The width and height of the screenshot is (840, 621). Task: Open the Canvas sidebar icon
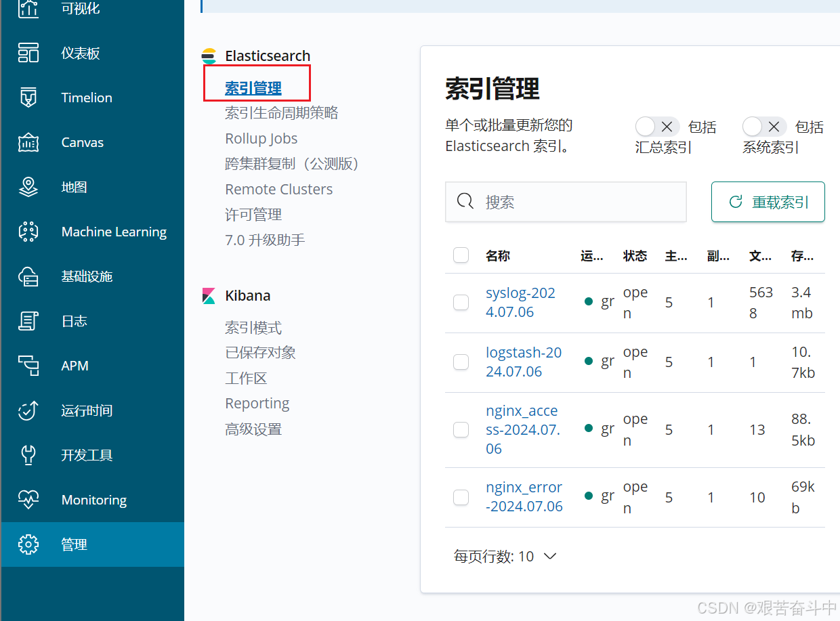[x=28, y=142]
